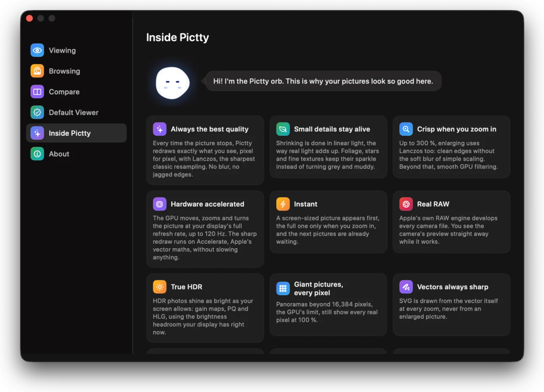Close the window with the red button

tap(30, 18)
